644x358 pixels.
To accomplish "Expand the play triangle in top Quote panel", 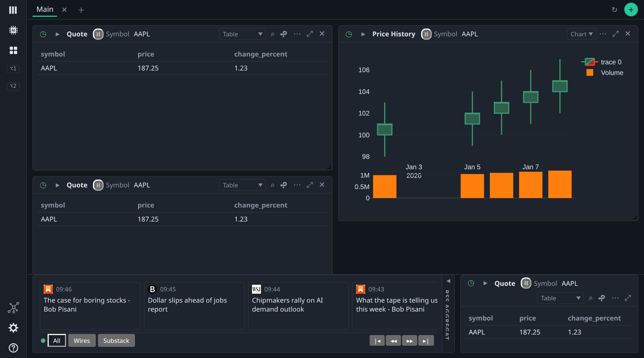I will pyautogui.click(x=57, y=34).
